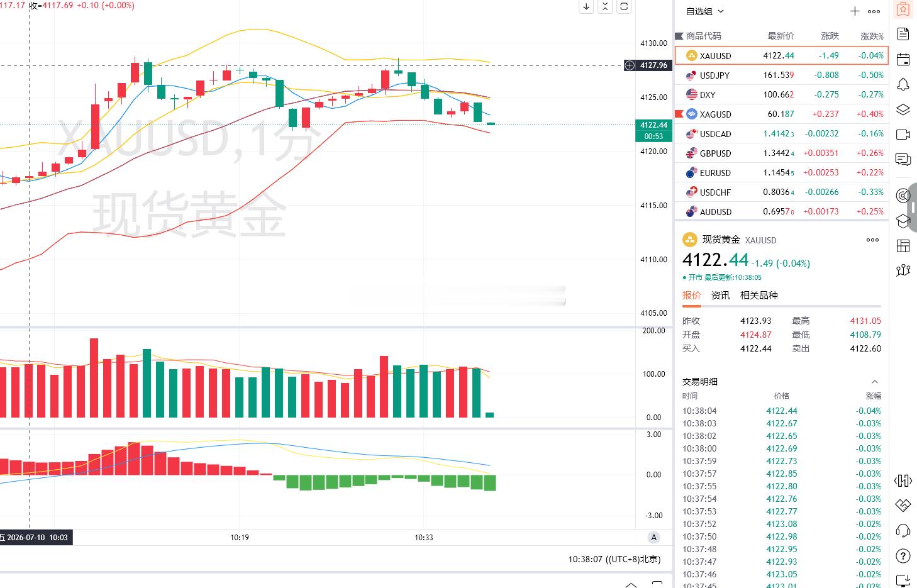Click the grey side panel collapse handle
This screenshot has width=917, height=588.
point(913,208)
